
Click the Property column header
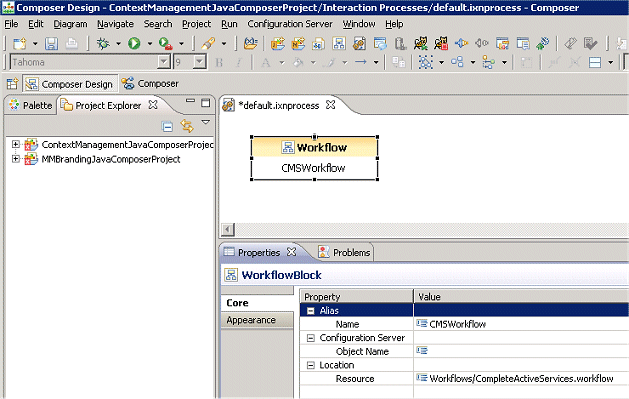coord(356,297)
